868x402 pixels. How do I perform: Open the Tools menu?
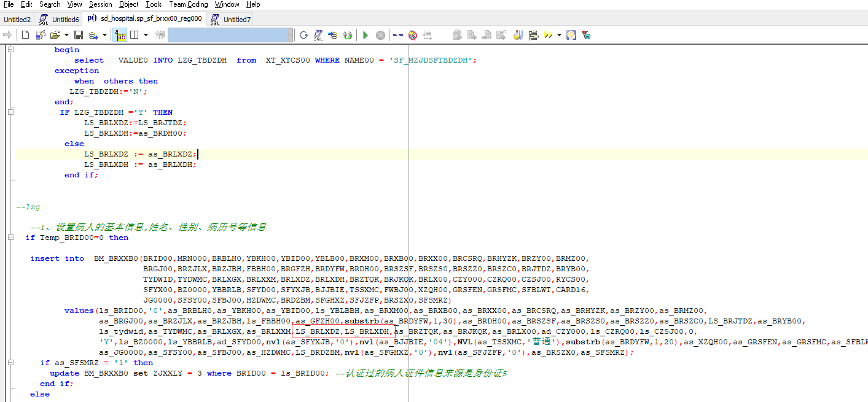154,4
